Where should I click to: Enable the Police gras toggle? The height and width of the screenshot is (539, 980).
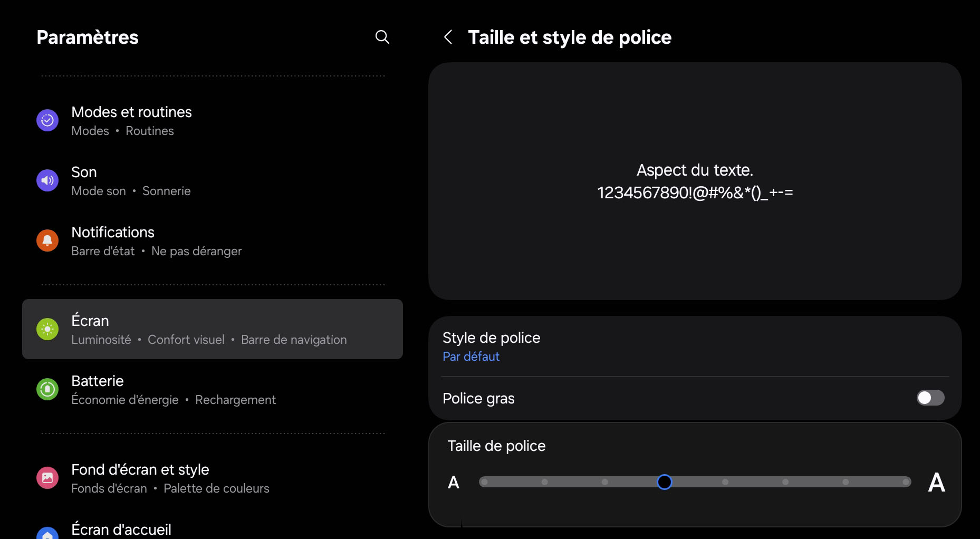coord(930,398)
